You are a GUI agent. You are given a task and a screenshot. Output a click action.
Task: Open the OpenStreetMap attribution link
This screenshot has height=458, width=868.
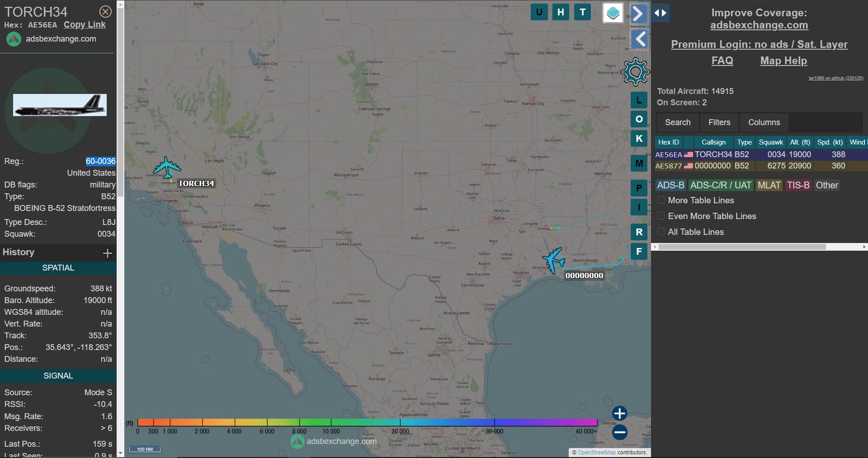click(x=596, y=453)
